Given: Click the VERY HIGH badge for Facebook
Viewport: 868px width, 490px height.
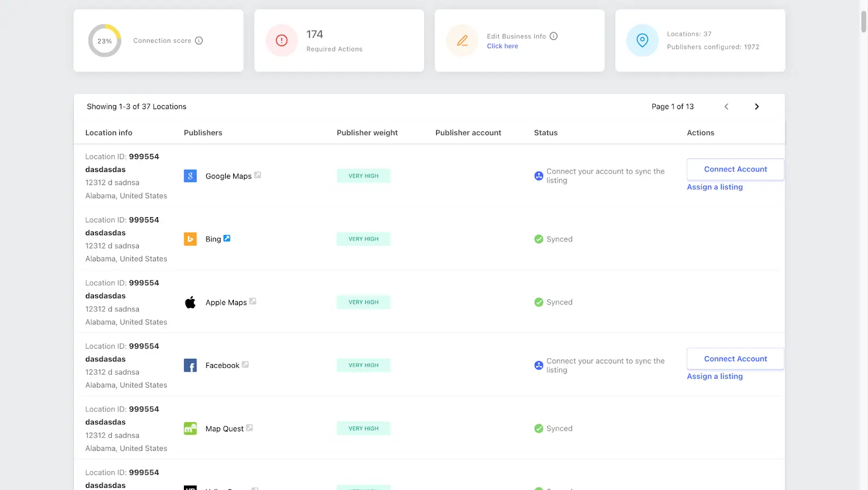Looking at the screenshot, I should (x=363, y=365).
